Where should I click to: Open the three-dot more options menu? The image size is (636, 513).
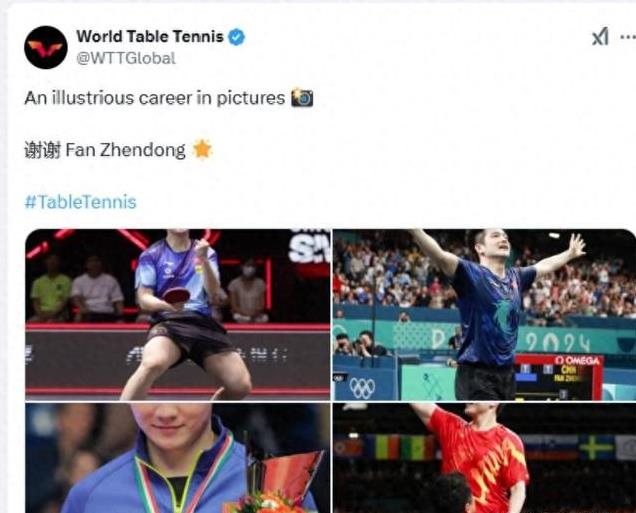click(x=628, y=36)
